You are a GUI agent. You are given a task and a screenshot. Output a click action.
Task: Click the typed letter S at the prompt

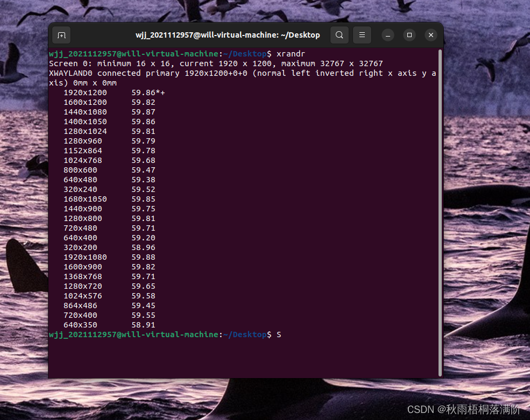tap(279, 334)
